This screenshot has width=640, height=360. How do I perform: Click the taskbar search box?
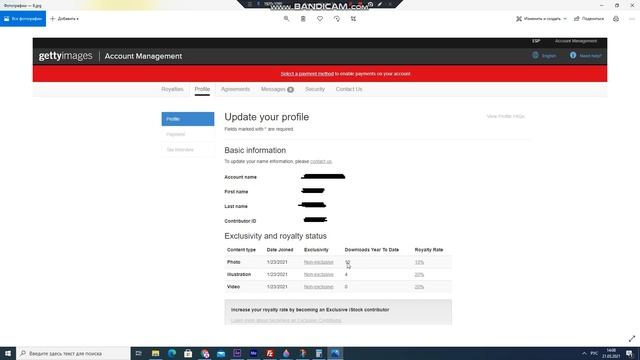pyautogui.click(x=73, y=353)
